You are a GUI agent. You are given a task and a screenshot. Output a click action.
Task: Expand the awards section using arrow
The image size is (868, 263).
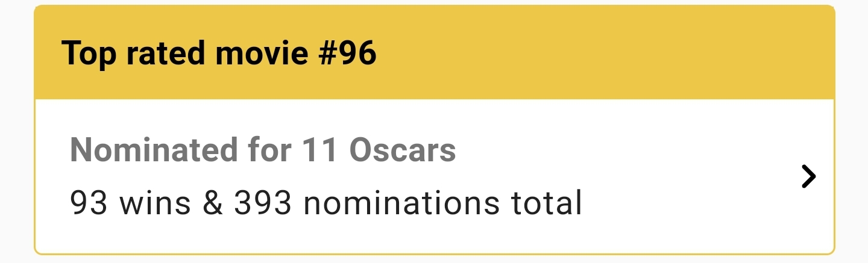pyautogui.click(x=808, y=177)
